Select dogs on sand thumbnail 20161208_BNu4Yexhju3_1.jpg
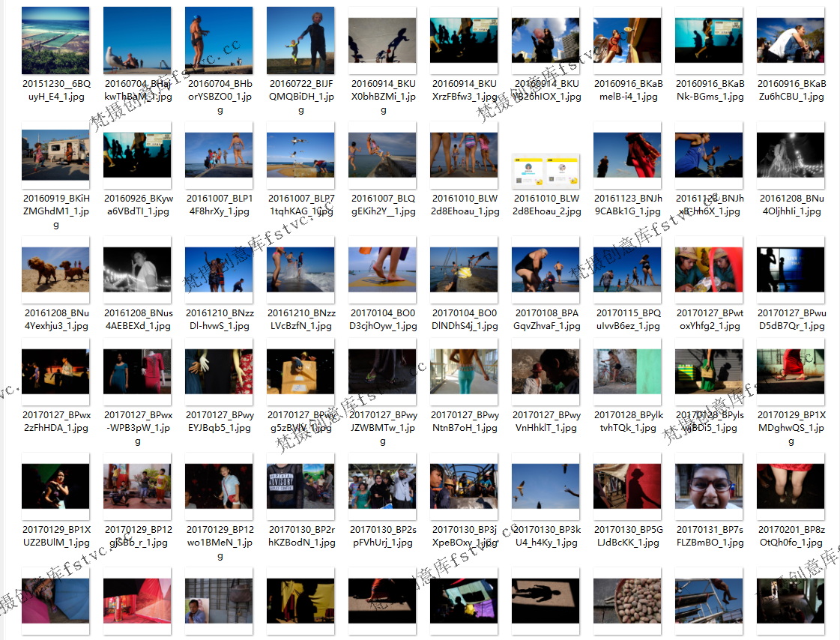This screenshot has width=840, height=640. (55, 269)
